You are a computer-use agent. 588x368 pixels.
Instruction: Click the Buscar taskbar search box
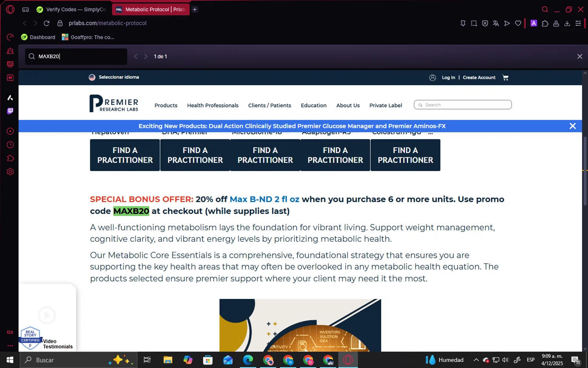(78, 360)
